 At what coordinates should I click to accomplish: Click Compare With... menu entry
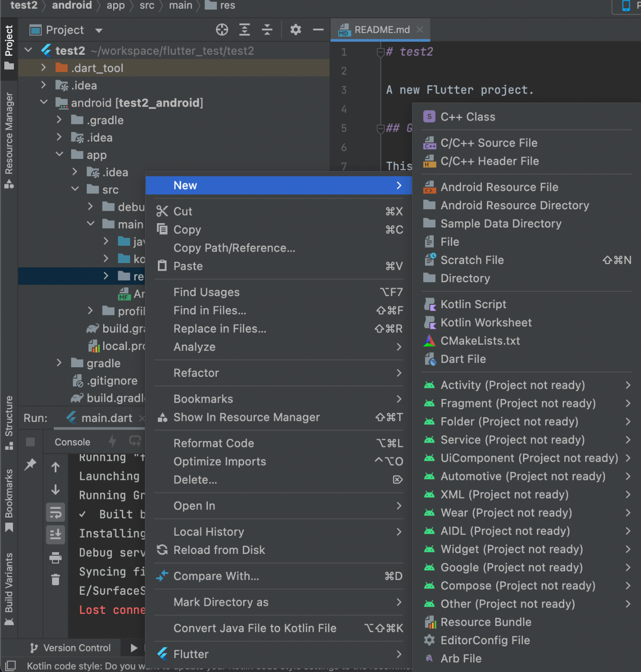tap(279, 576)
